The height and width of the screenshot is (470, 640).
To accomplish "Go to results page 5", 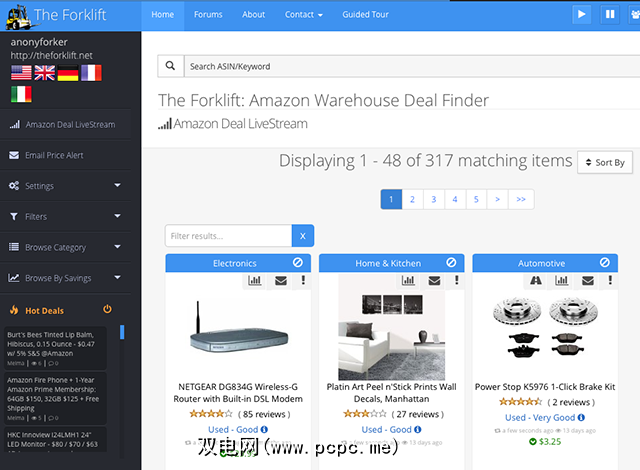I will tap(476, 199).
